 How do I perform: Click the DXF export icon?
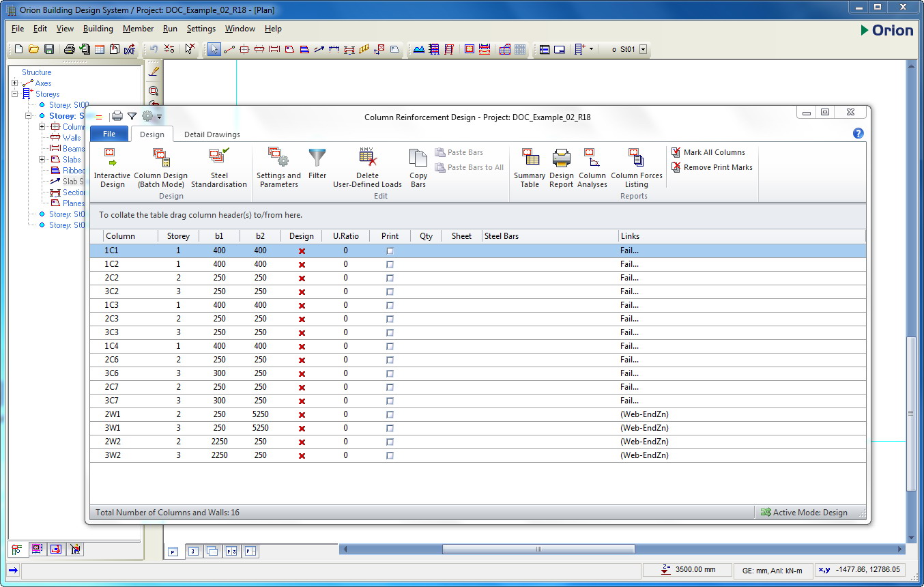click(x=129, y=49)
